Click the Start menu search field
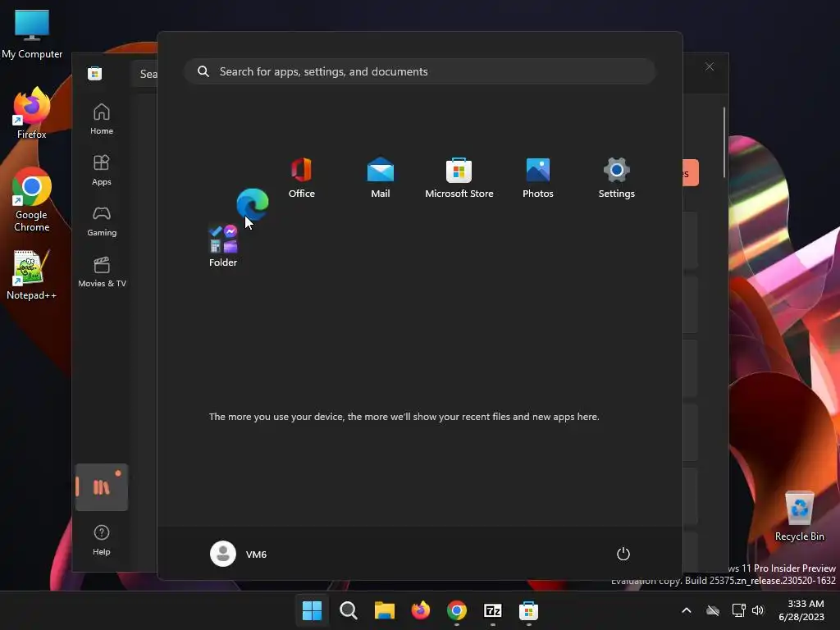Image resolution: width=840 pixels, height=630 pixels. point(420,71)
